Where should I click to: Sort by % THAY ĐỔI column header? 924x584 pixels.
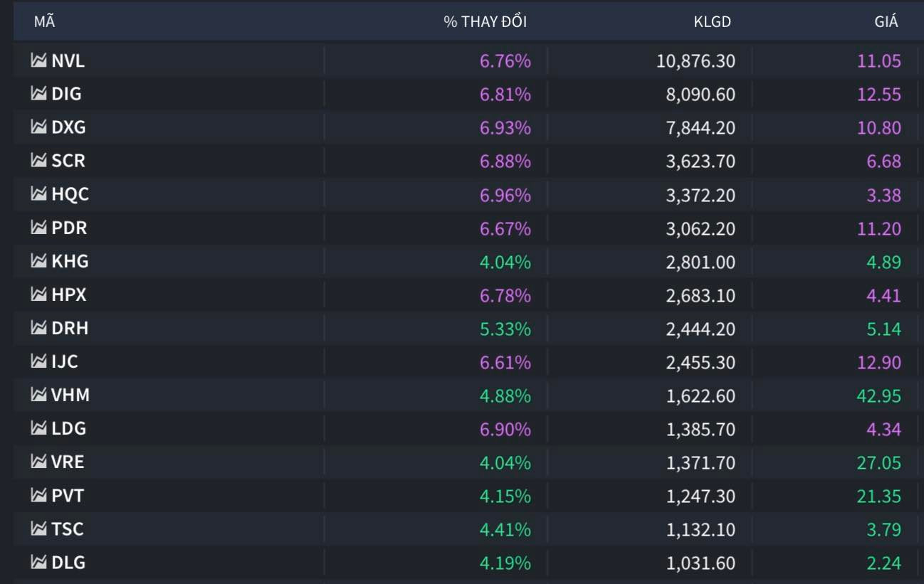[485, 21]
